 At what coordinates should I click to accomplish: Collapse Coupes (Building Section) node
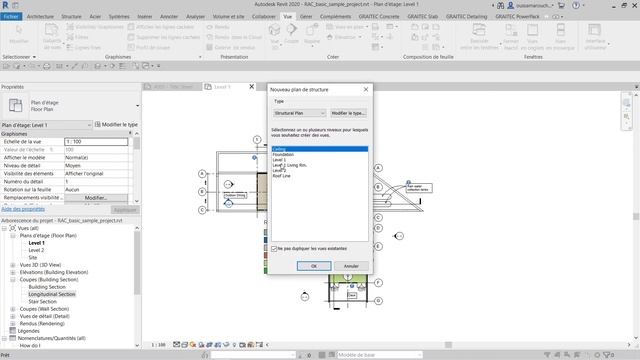[13, 280]
